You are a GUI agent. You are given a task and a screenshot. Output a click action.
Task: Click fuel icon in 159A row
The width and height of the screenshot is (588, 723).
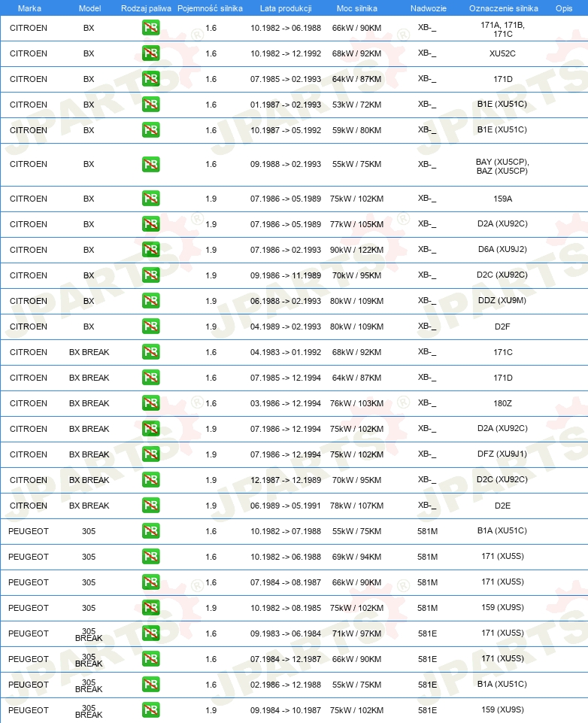tap(150, 199)
